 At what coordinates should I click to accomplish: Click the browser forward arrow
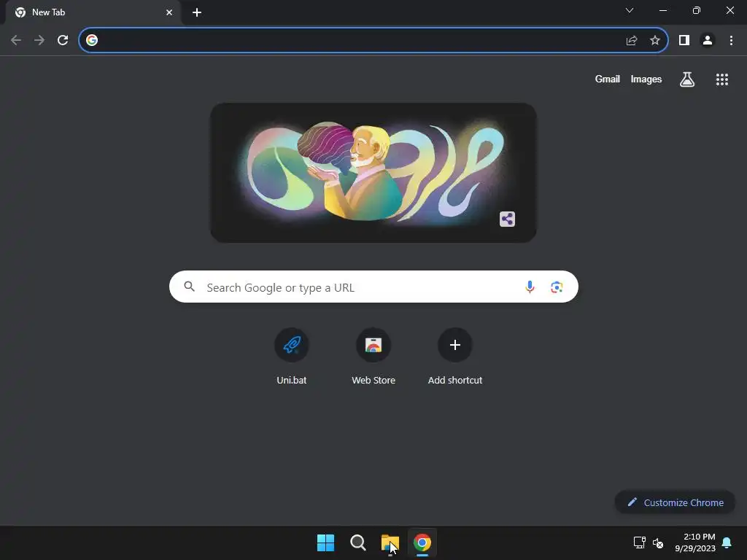point(39,40)
